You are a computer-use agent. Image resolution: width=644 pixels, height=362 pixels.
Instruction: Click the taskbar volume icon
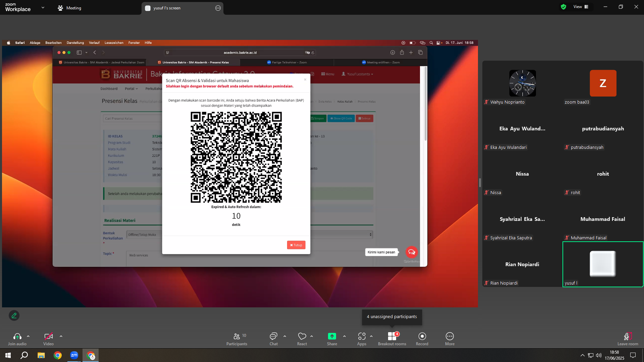tap(599, 355)
